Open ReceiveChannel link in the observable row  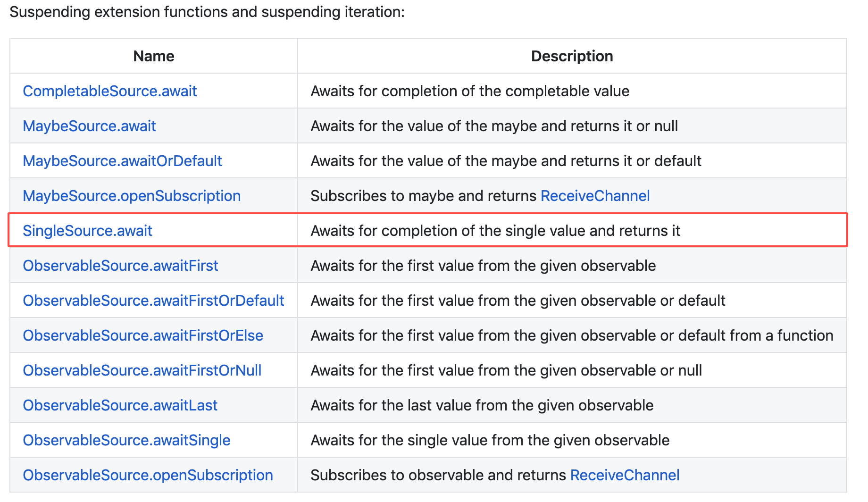point(625,475)
